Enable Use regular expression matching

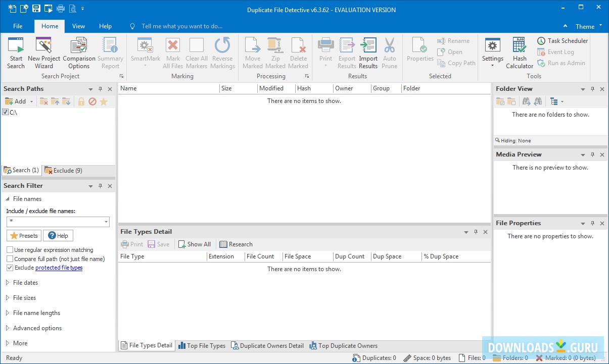[x=10, y=250]
